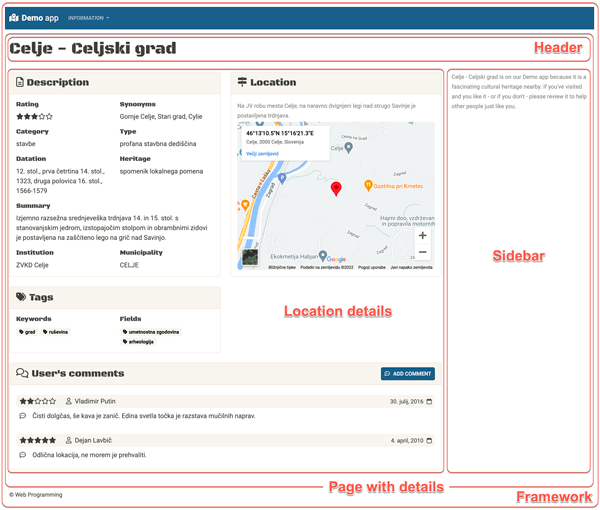Click comment bubble icon before Čisti dolgčas
Viewport: 600px width, 510px height.
pos(23,416)
